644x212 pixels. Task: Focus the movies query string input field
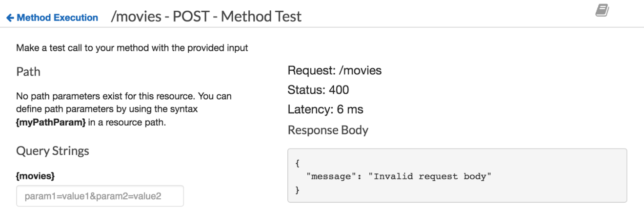click(x=100, y=196)
